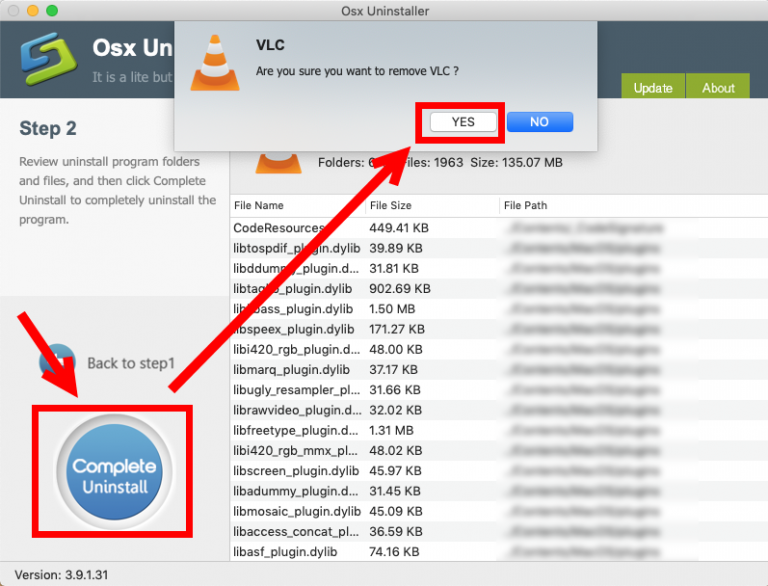The image size is (768, 586).
Task: Confirm removal by clicking YES
Action: tap(463, 122)
